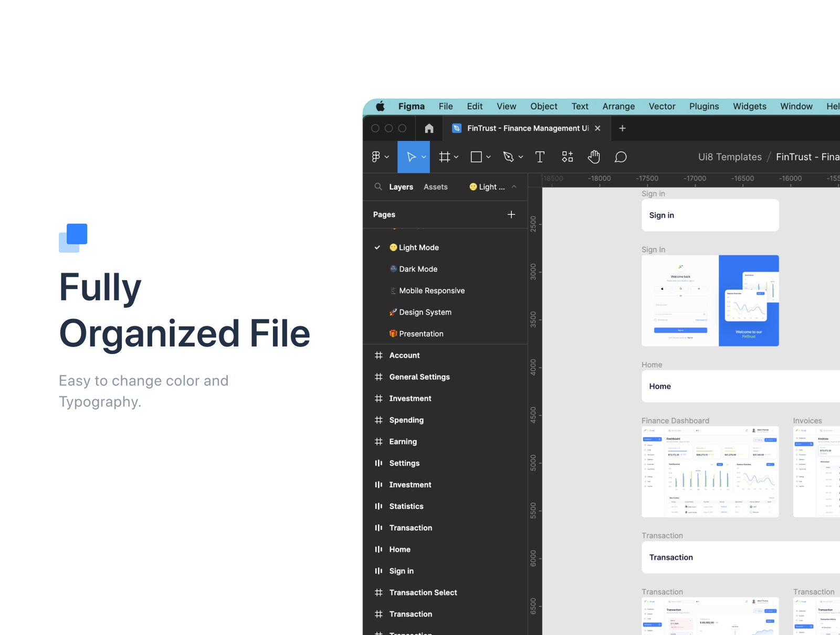Collapse pages list with Light chevron
Image resolution: width=840 pixels, height=635 pixels.
514,187
